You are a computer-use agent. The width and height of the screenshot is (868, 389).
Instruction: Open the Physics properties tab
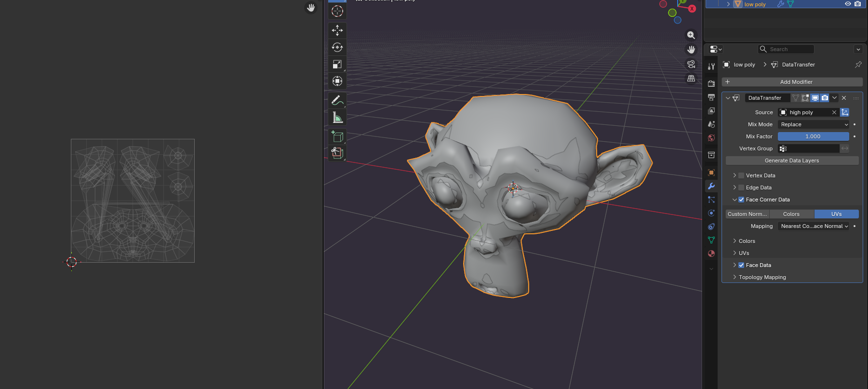pyautogui.click(x=711, y=213)
